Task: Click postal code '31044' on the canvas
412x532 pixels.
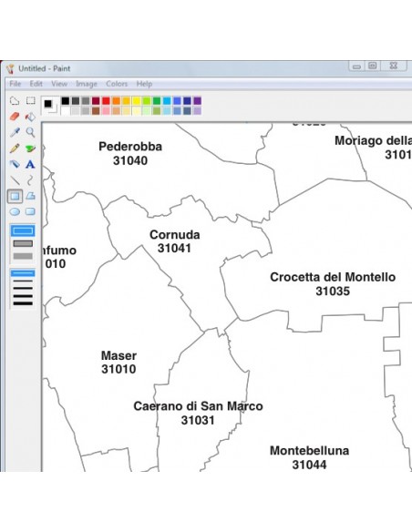Action: point(309,465)
